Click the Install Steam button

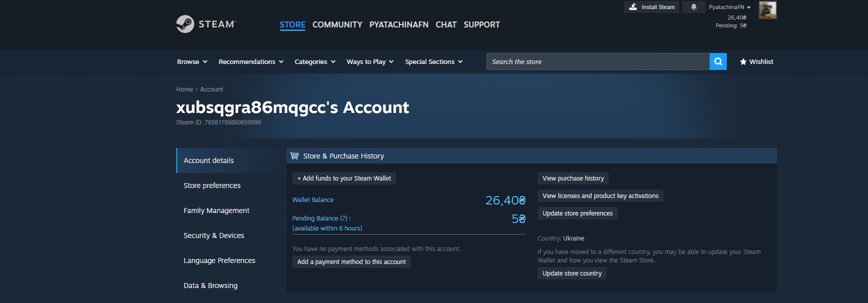point(652,7)
